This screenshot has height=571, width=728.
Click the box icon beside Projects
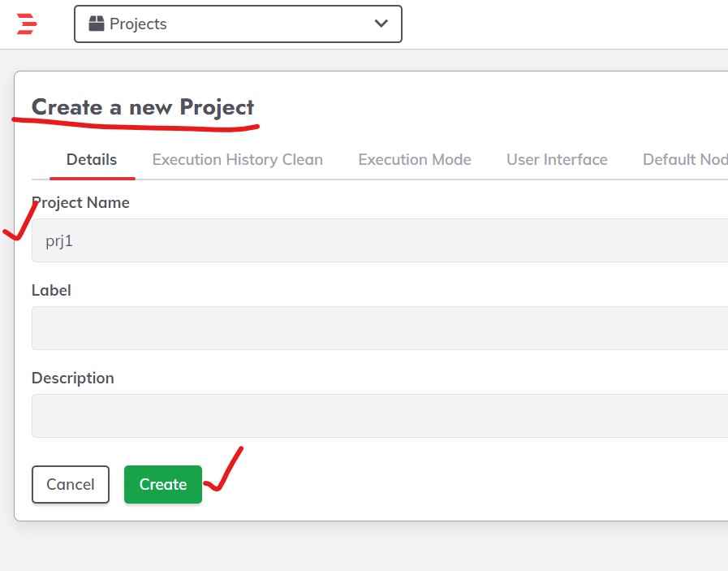click(x=97, y=24)
